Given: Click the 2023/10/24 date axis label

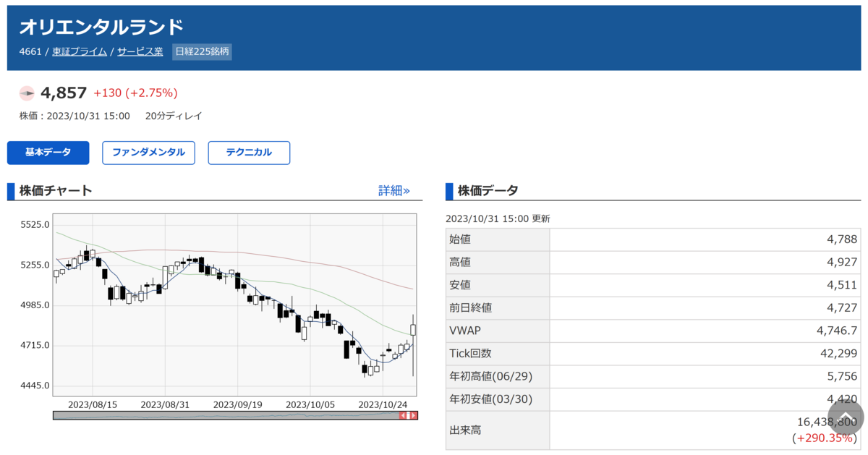Looking at the screenshot, I should pos(383,404).
